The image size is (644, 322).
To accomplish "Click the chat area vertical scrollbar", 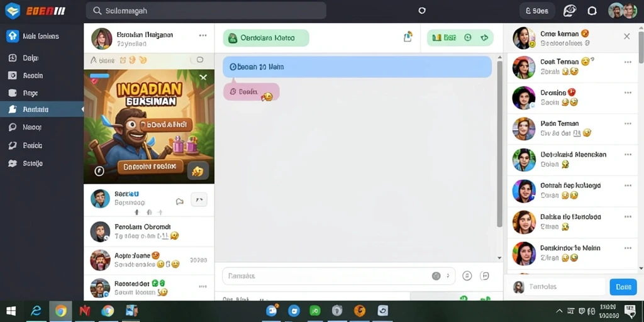I will click(x=499, y=144).
